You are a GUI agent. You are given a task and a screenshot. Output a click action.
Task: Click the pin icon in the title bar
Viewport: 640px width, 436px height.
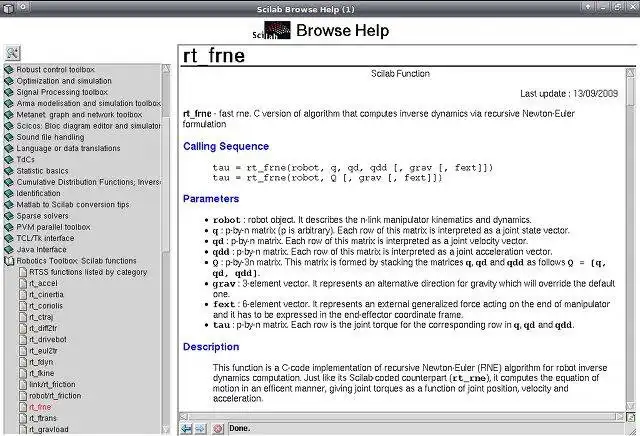point(23,7)
